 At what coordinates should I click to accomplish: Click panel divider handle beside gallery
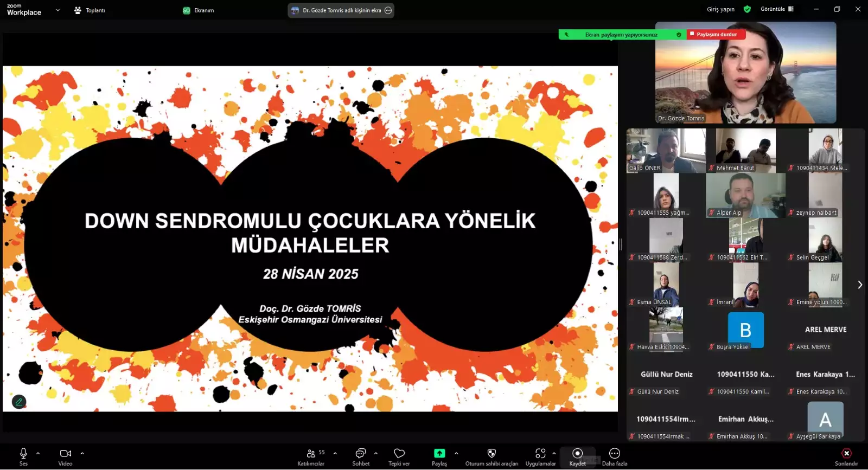coord(621,244)
